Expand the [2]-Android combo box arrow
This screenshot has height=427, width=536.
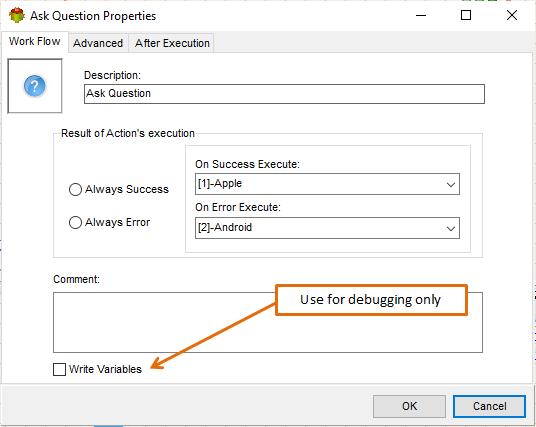pyautogui.click(x=451, y=228)
